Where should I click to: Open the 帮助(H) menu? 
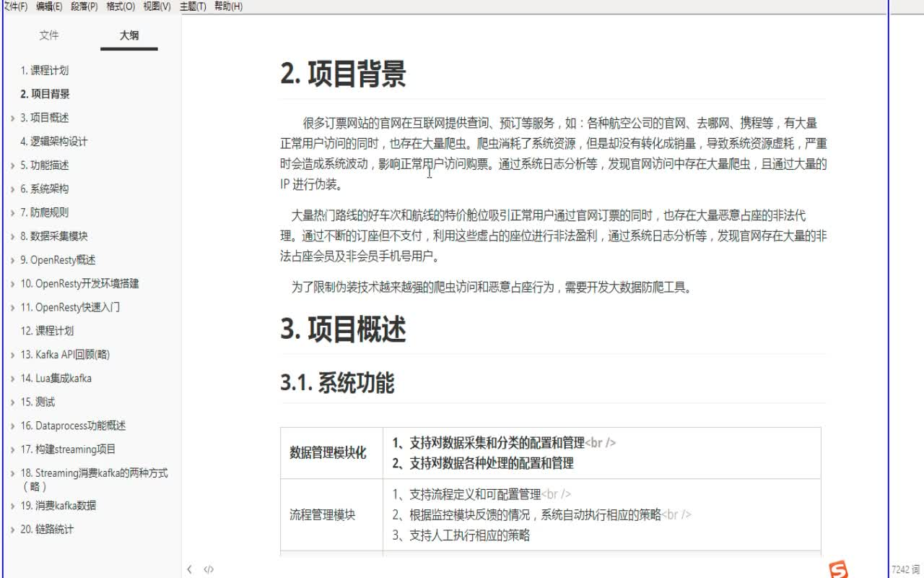[227, 6]
